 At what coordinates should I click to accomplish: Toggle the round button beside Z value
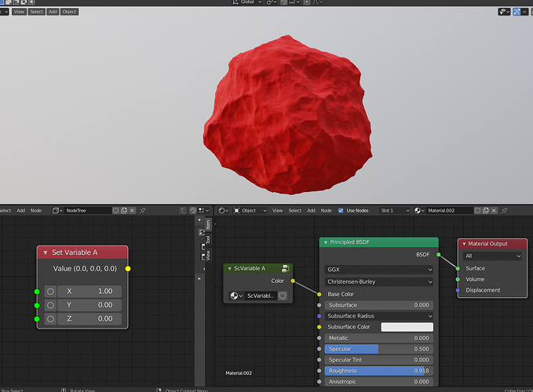50,318
